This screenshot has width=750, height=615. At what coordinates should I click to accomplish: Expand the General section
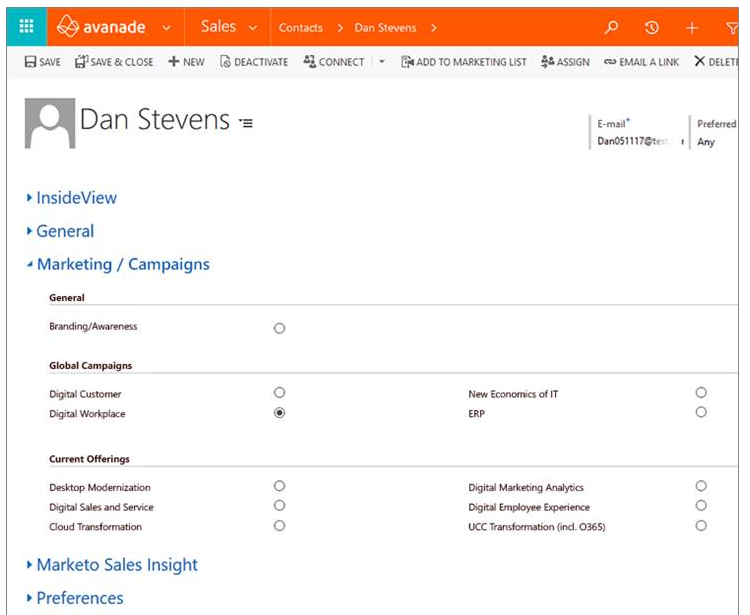click(x=61, y=231)
